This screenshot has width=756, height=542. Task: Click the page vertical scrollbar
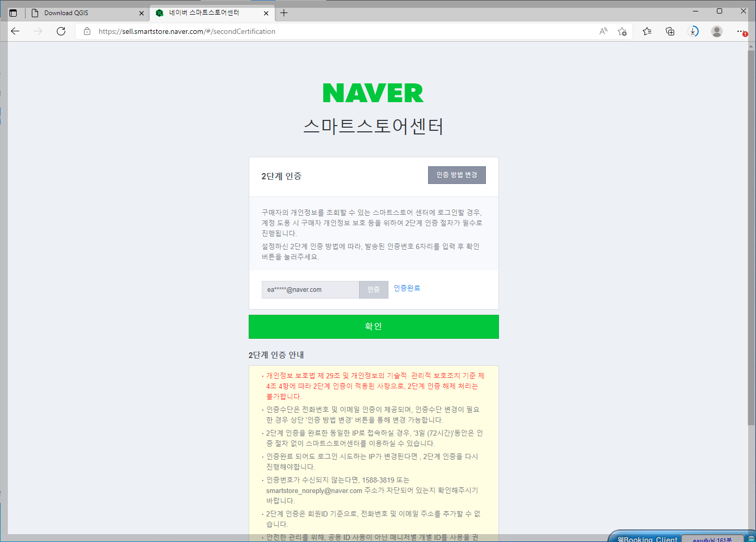pos(751,237)
